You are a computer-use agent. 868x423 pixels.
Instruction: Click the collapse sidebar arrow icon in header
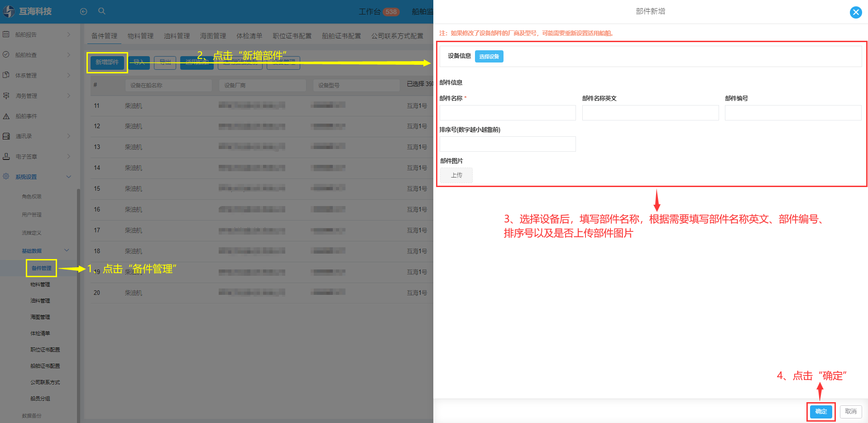coord(83,12)
